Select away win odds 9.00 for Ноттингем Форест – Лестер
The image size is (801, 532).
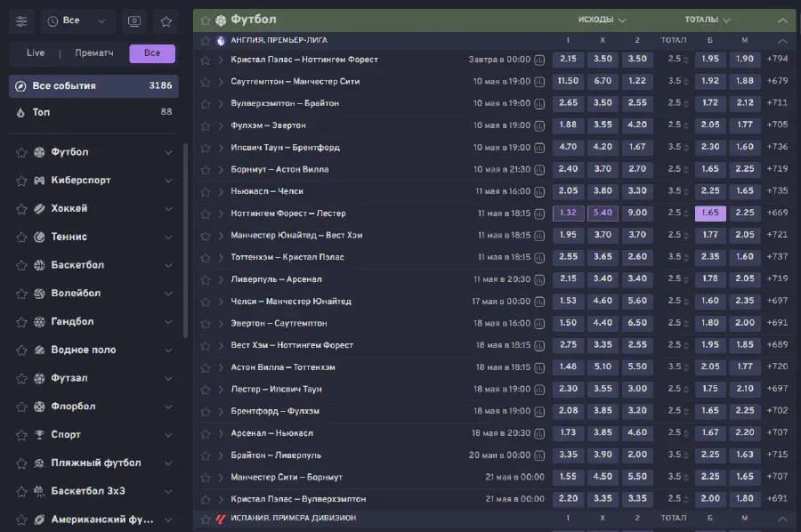637,213
